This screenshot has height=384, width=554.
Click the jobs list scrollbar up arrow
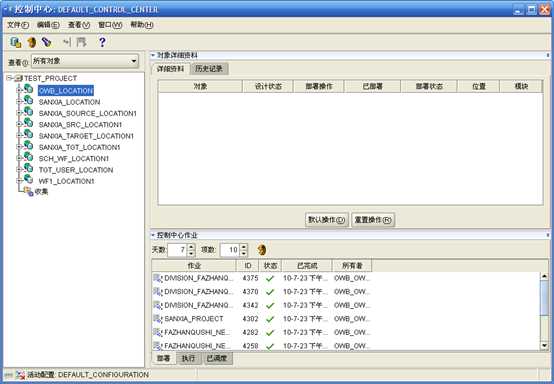544,277
